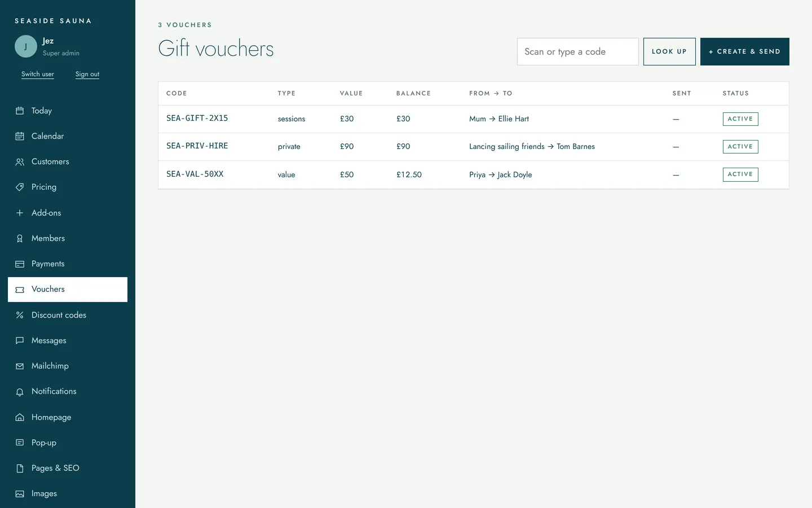The height and width of the screenshot is (508, 812).
Task: Click the Create & Send button
Action: pos(744,51)
